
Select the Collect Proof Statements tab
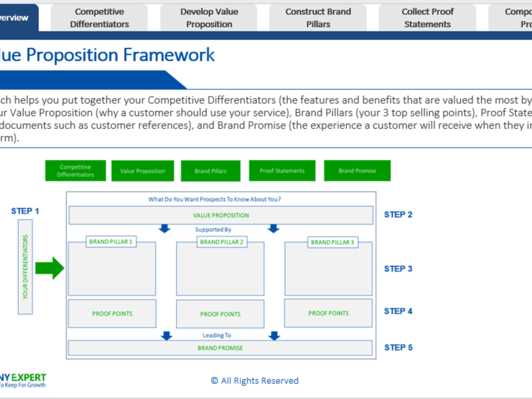coord(428,17)
